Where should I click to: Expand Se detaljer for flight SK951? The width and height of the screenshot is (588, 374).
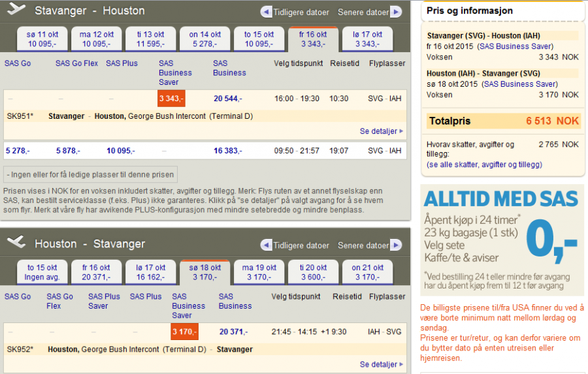coord(381,131)
